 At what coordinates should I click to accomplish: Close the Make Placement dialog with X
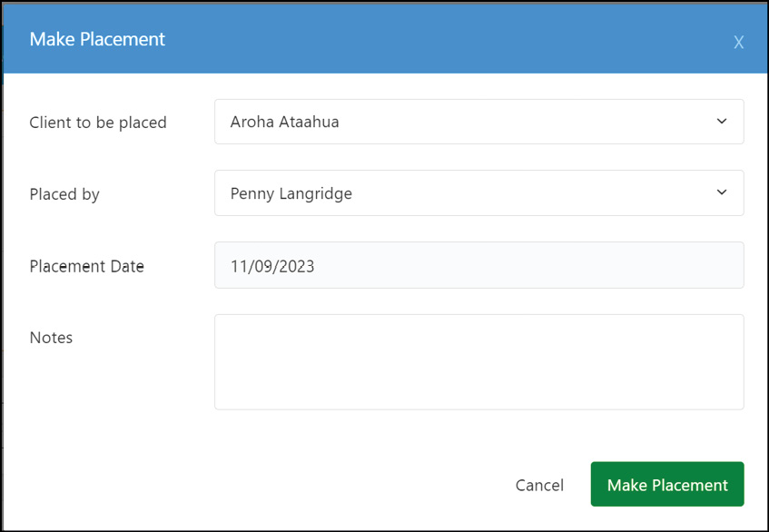739,43
